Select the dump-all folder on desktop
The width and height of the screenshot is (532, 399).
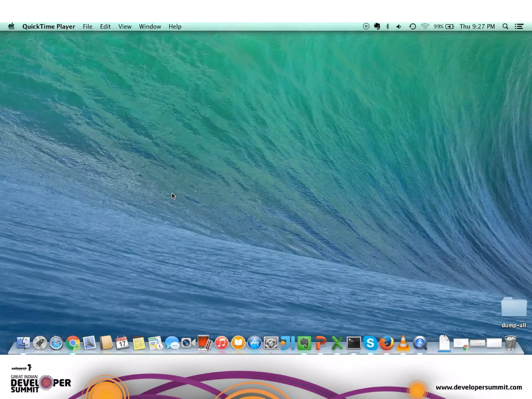514,308
